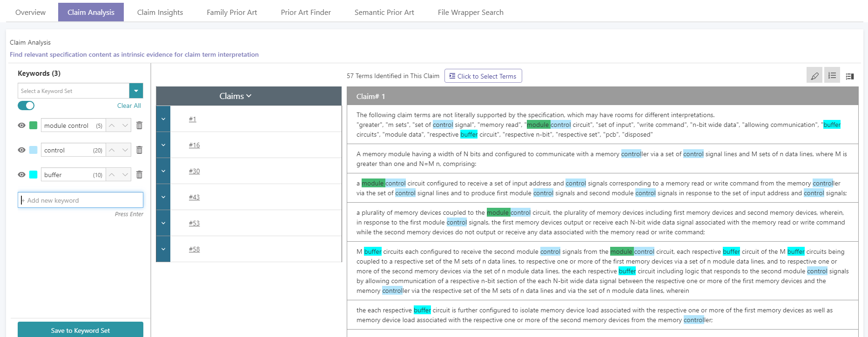Open the Select a Keyword Set dropdown
868x337 pixels.
point(136,91)
